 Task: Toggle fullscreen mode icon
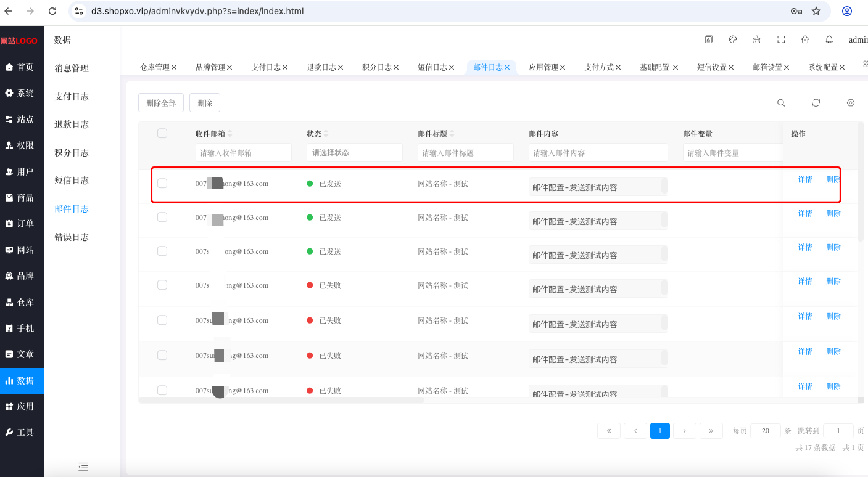click(781, 39)
